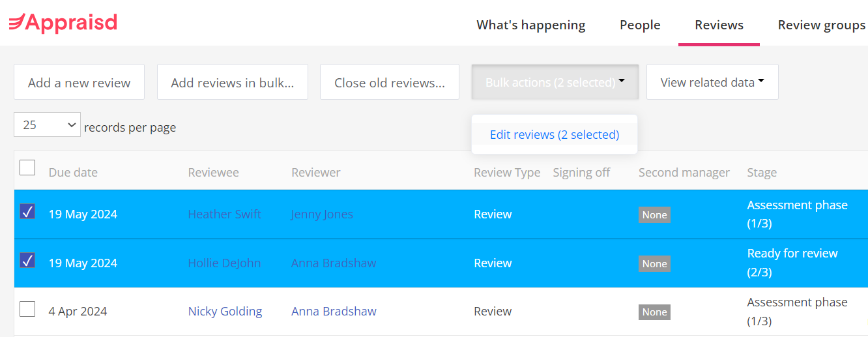
Task: Sort by the Due date column header
Action: [x=73, y=172]
